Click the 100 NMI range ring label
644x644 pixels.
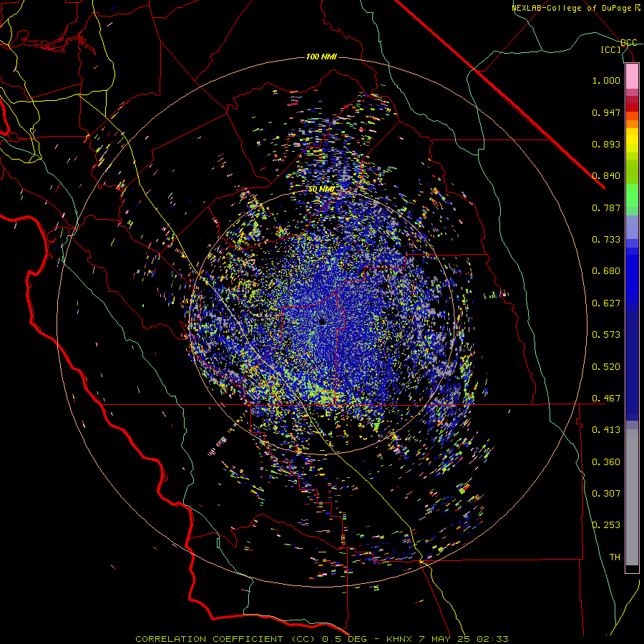click(x=321, y=57)
